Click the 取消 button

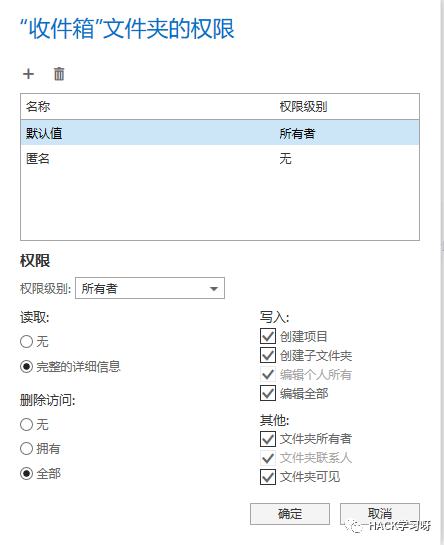380,514
